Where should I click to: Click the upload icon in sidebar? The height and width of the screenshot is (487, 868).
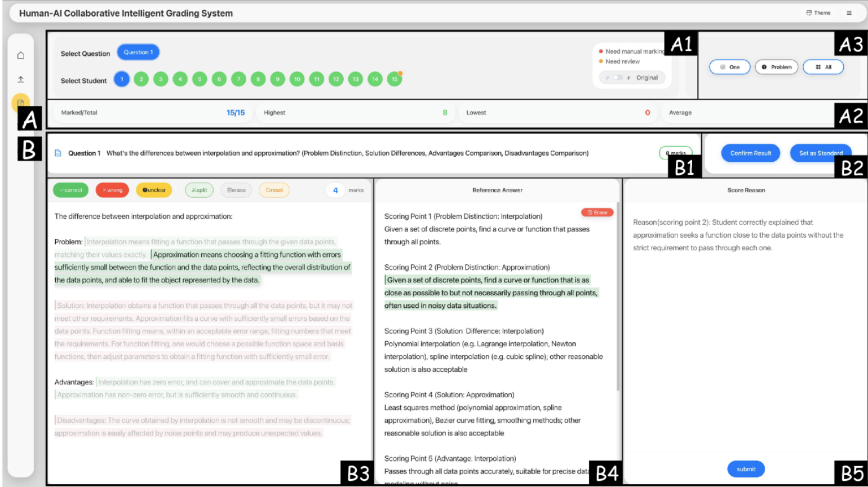[x=21, y=79]
